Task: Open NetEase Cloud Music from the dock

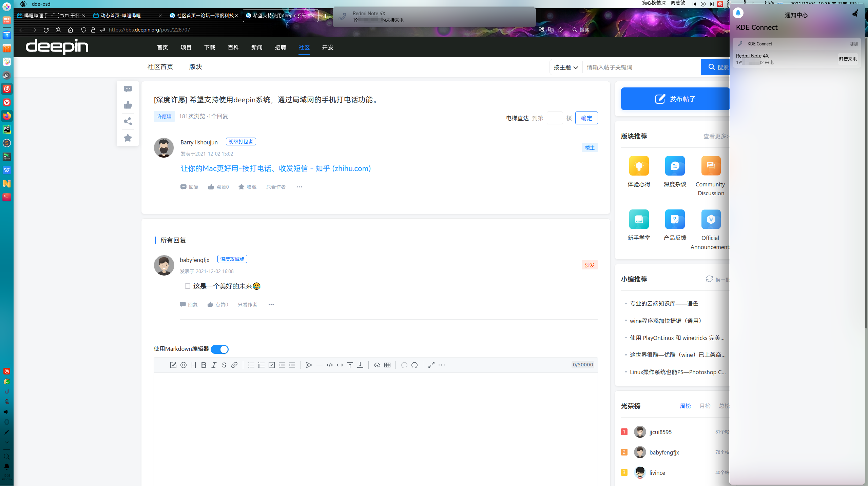Action: 6,88
